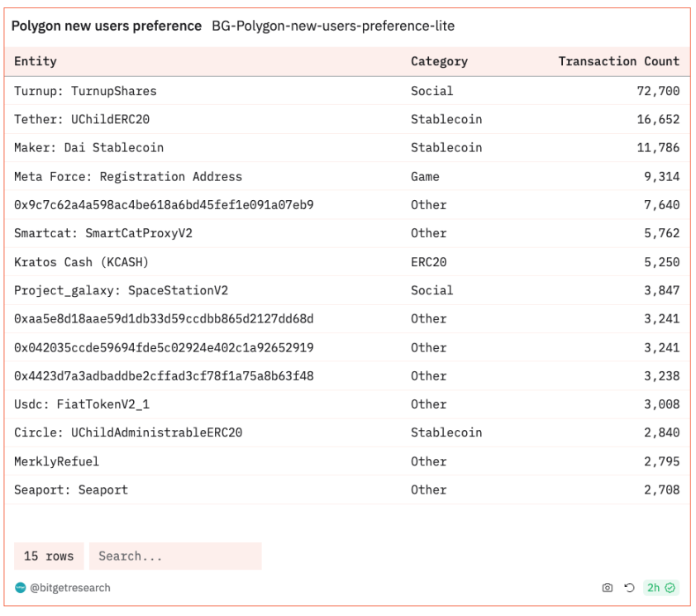The width and height of the screenshot is (696, 616).
Task: Open the @bitgetresearch profile link
Action: (x=70, y=588)
